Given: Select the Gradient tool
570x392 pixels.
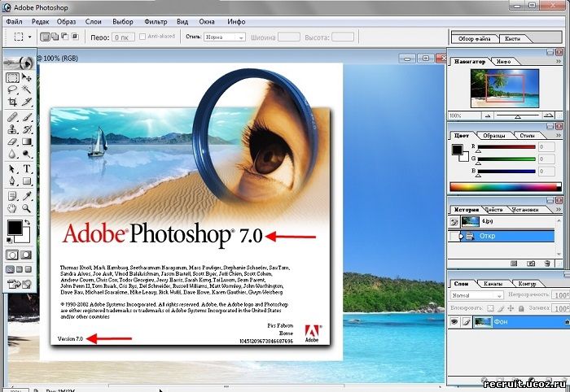Looking at the screenshot, I should [27, 142].
